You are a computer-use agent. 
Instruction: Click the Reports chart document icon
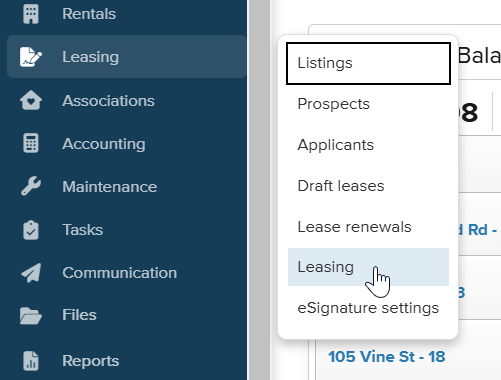[x=31, y=361]
